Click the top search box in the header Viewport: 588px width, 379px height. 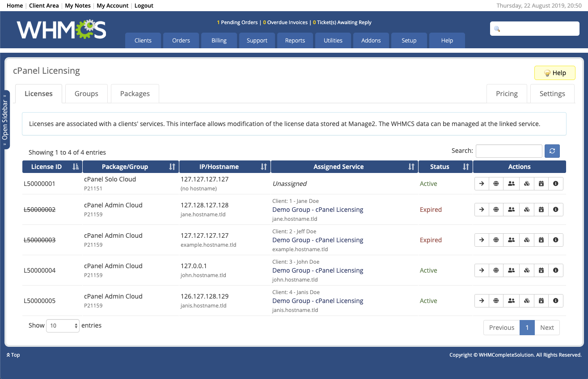(535, 29)
